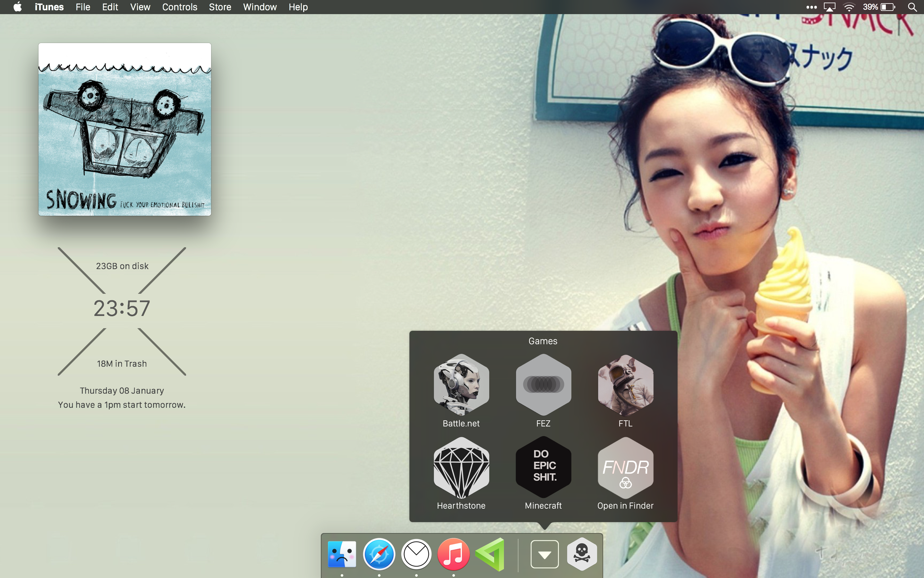
Task: Click the Open in Finder label
Action: [625, 506]
